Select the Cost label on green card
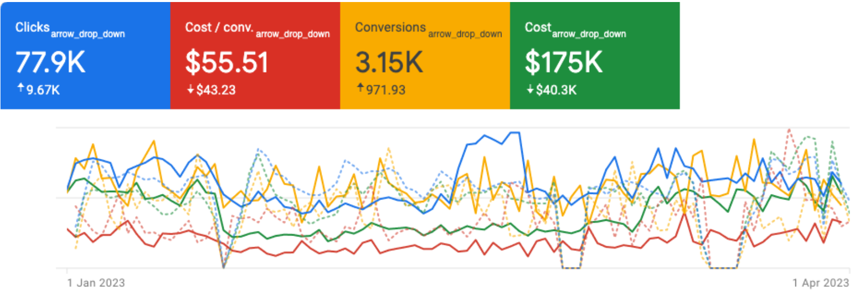 pos(537,27)
